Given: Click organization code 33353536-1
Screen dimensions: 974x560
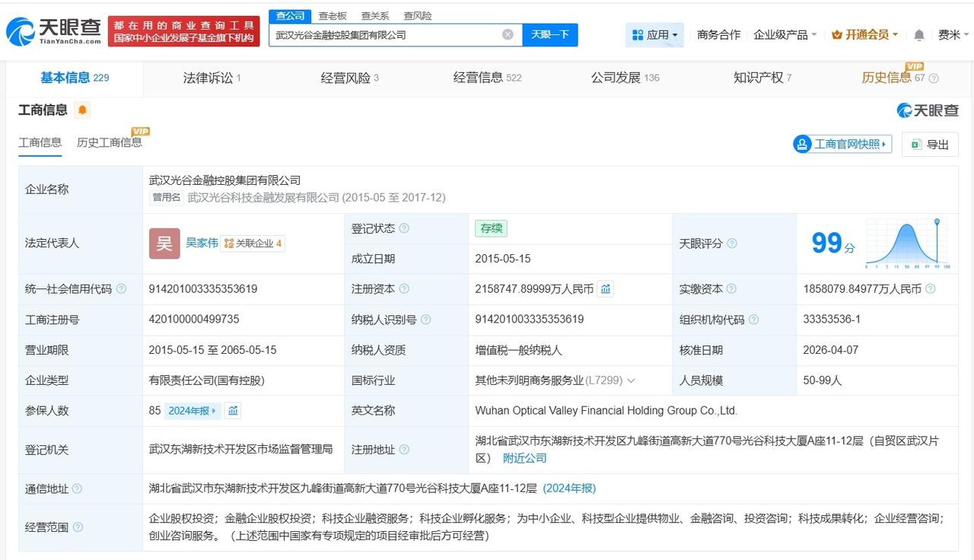Looking at the screenshot, I should (x=832, y=320).
